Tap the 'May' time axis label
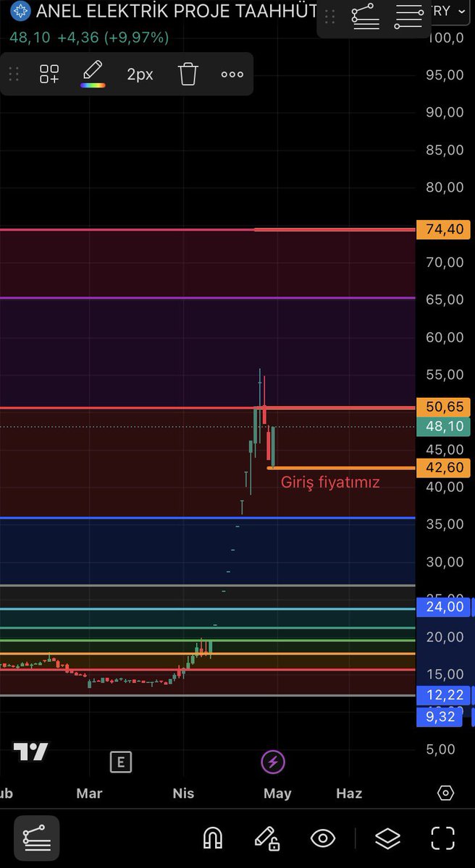The width and height of the screenshot is (475, 868). pyautogui.click(x=277, y=793)
